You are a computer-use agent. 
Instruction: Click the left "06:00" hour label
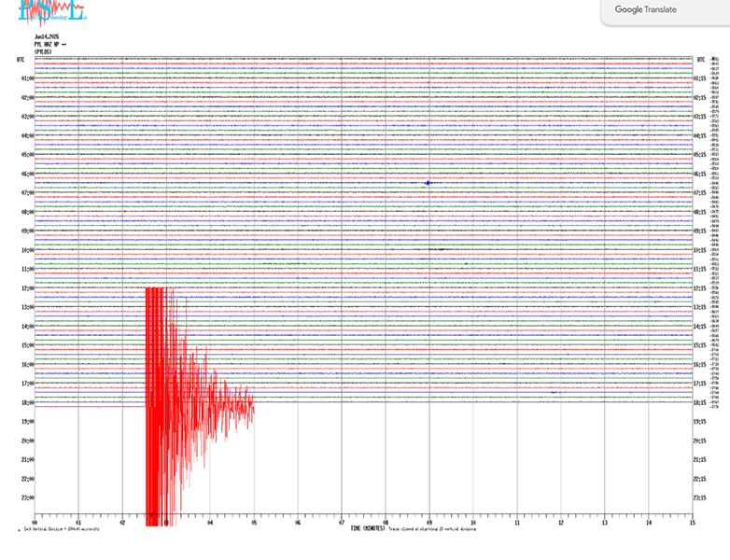coord(27,175)
